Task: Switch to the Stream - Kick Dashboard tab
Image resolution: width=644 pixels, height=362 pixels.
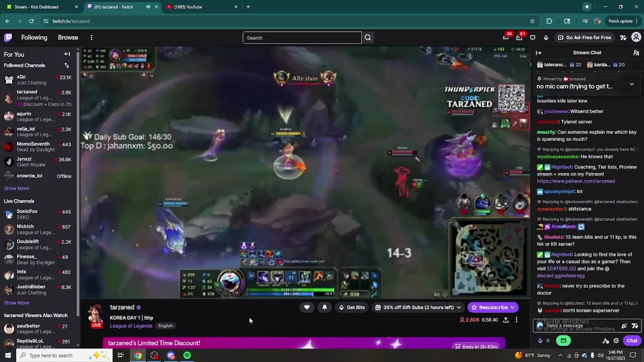Action: tap(41, 7)
